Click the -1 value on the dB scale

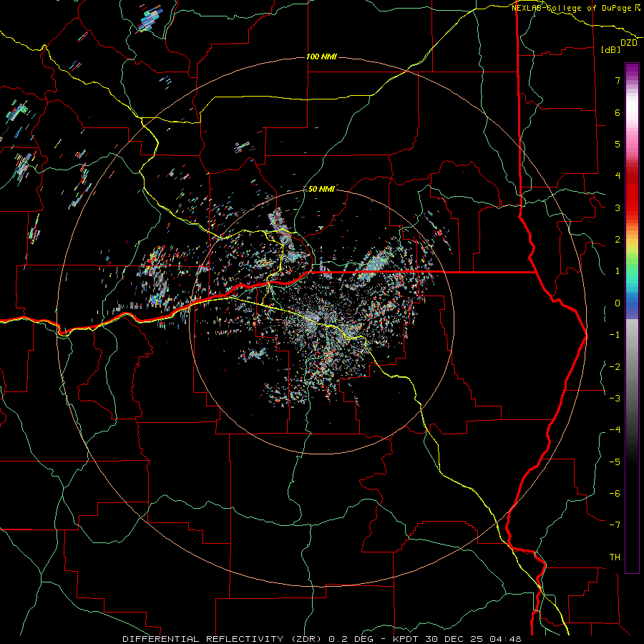coord(615,335)
